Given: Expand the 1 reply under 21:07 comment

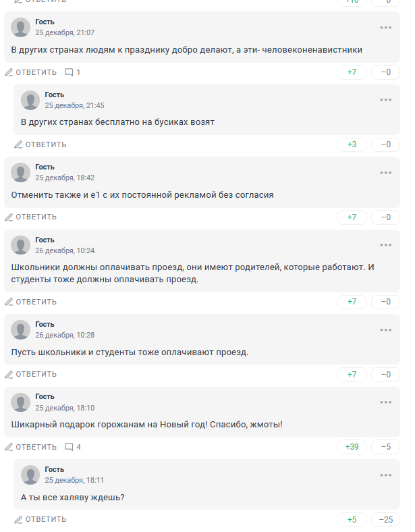Looking at the screenshot, I should (x=72, y=72).
